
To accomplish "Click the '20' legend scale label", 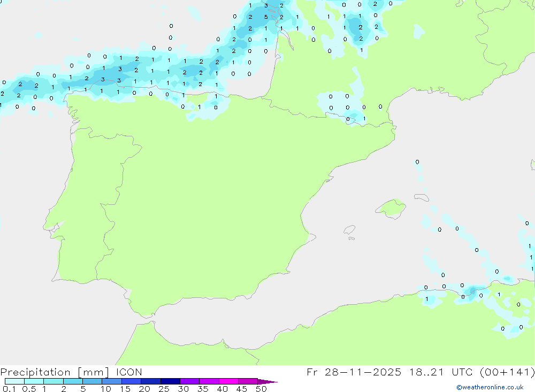I will (x=144, y=389).
